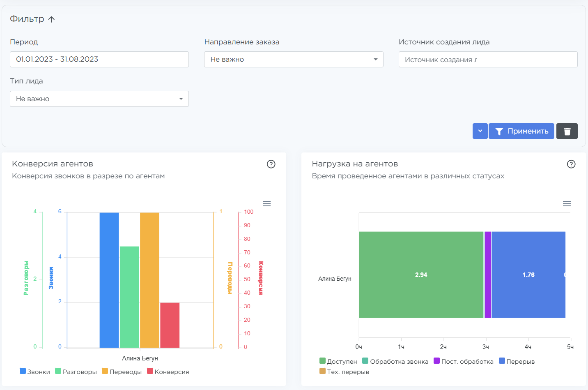Toggle Звонки series in chart legend

(x=35, y=372)
